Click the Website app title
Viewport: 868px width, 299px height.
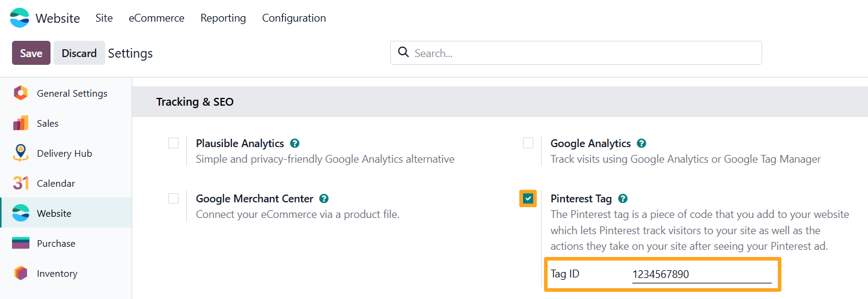click(58, 18)
